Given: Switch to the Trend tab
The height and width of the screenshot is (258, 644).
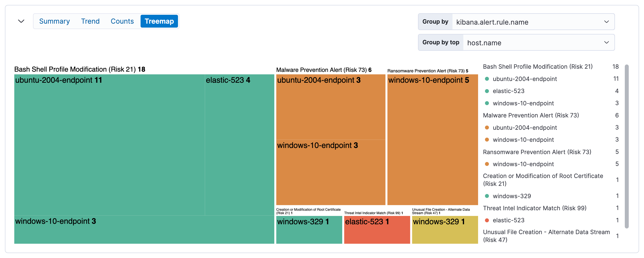Looking at the screenshot, I should click(x=90, y=21).
